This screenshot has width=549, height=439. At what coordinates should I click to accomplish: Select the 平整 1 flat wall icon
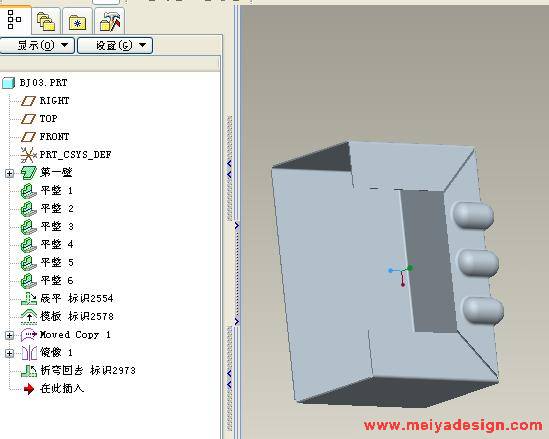point(28,191)
